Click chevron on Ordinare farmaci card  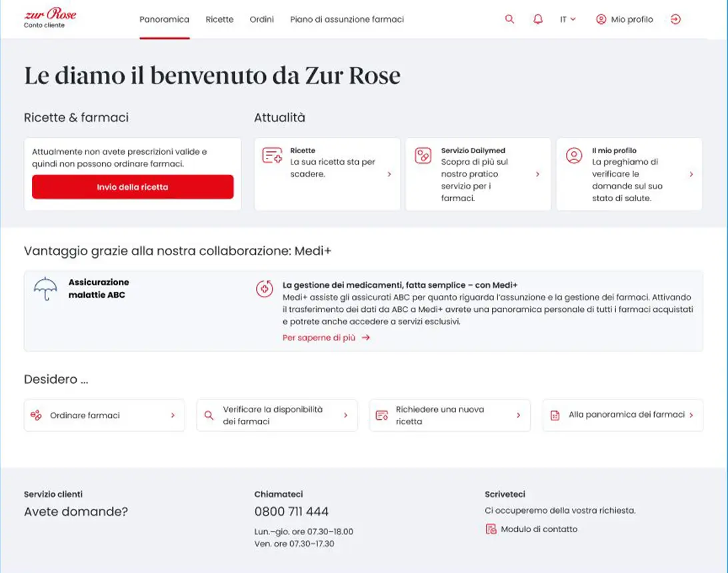tap(173, 415)
